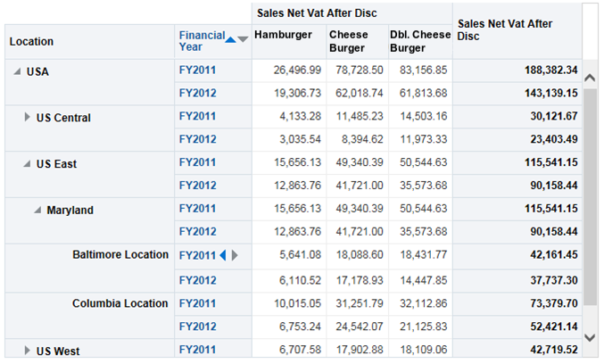
Task: Sort Financial Year descending arrow
Action: [243, 39]
